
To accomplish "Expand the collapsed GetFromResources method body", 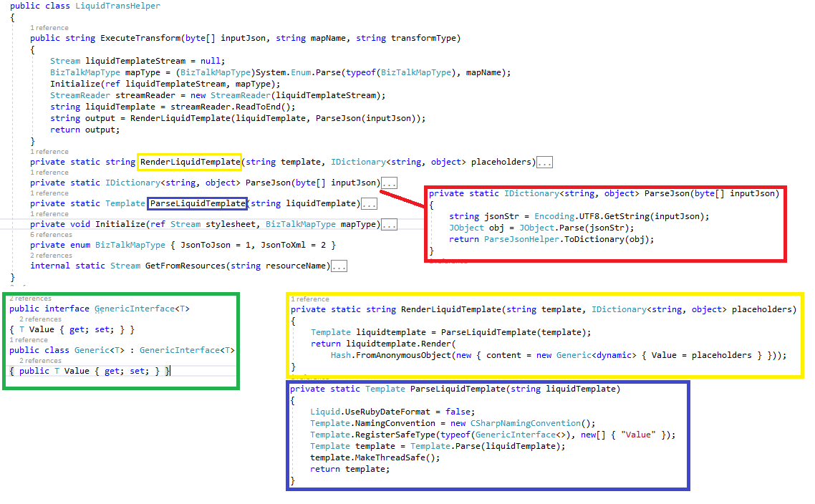I will 339,265.
